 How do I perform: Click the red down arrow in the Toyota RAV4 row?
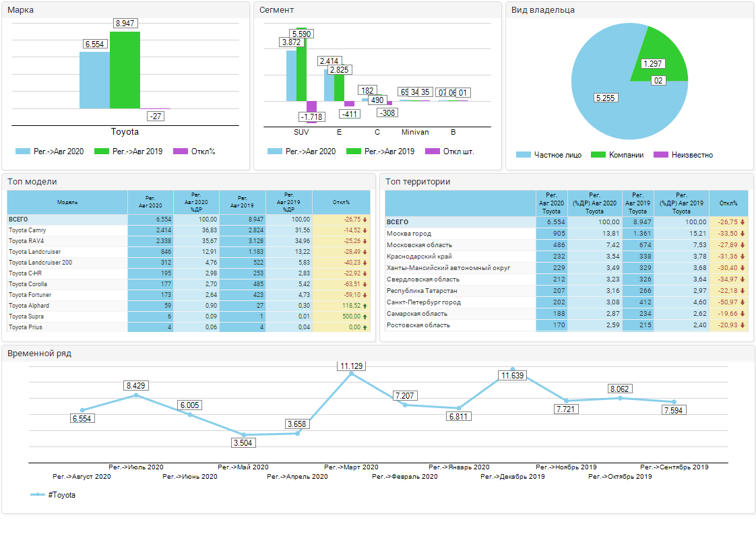(365, 241)
